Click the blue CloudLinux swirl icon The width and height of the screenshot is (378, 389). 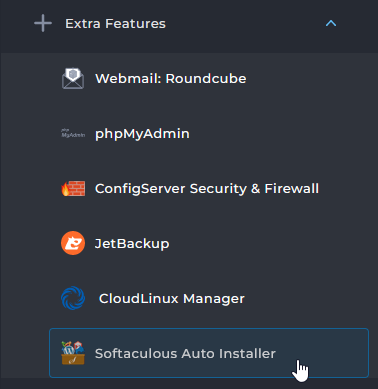pyautogui.click(x=73, y=298)
